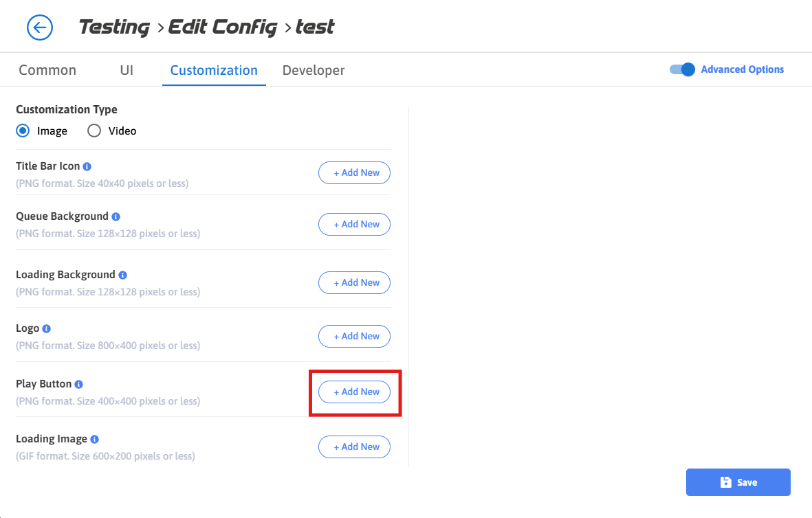Add new Title Bar Icon image
Viewport: 812px width, 518px height.
pyautogui.click(x=354, y=173)
